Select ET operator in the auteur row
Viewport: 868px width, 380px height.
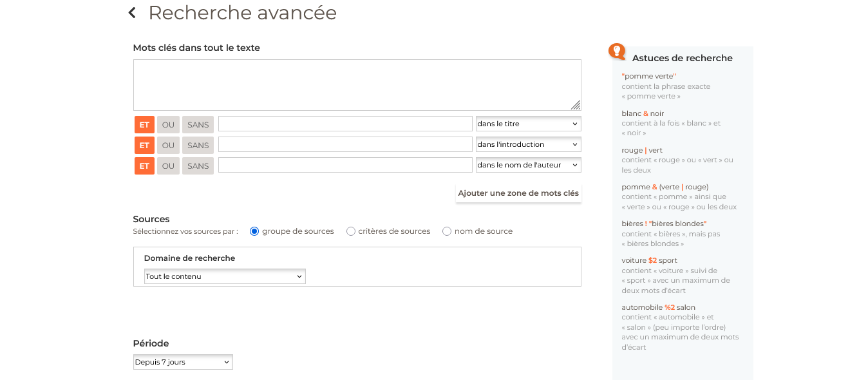(144, 166)
